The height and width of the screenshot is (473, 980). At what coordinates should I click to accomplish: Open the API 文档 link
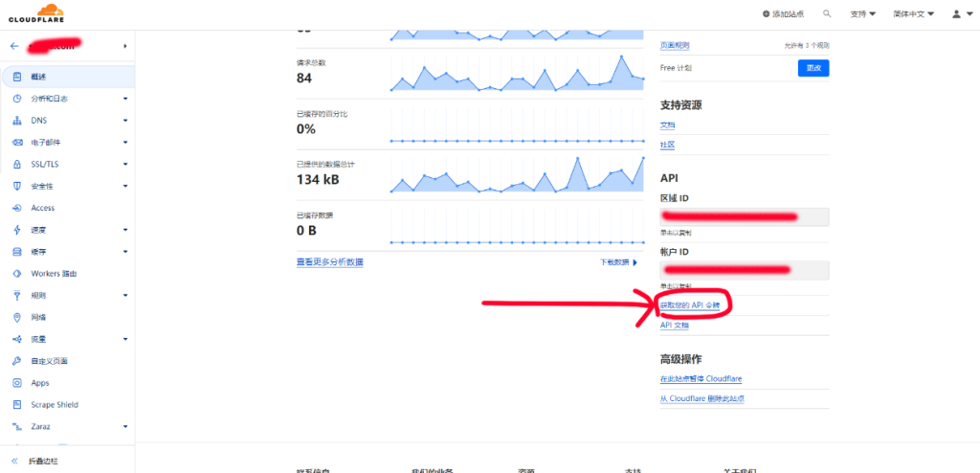tap(675, 326)
